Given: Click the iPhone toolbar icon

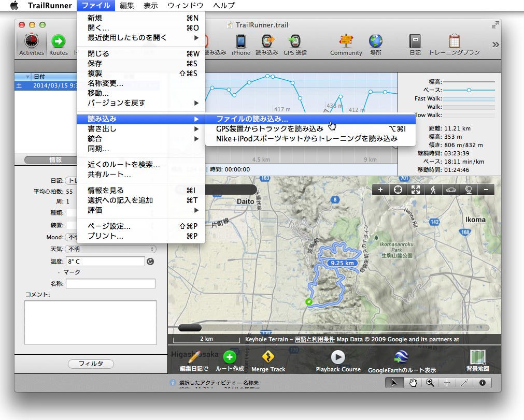Looking at the screenshot, I should (240, 41).
